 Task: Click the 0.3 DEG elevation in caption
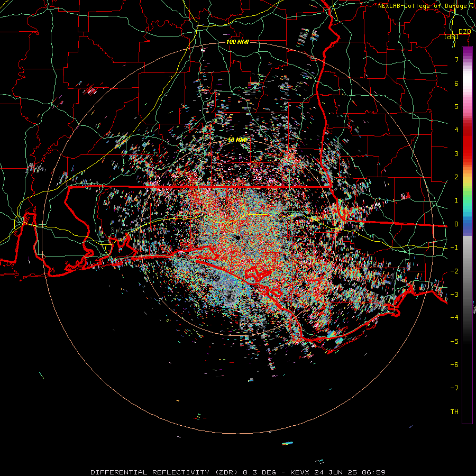tap(260, 472)
